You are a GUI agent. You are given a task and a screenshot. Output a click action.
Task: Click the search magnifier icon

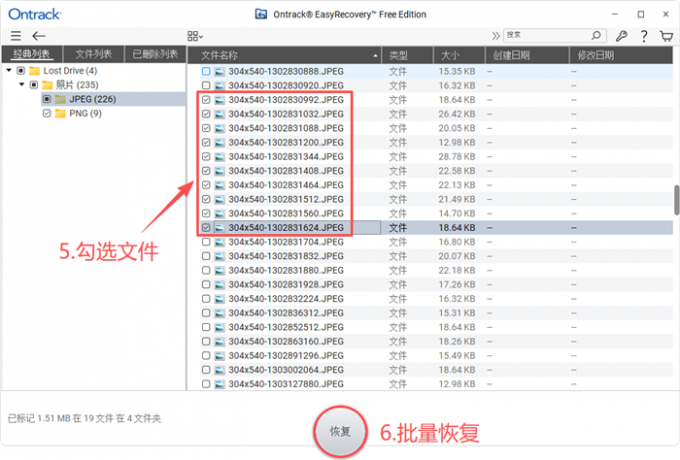(x=596, y=35)
